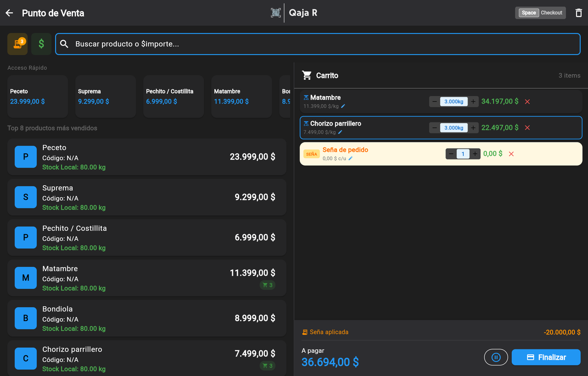
Task: Click the A pagar total 36.694,00 $
Action: point(330,362)
